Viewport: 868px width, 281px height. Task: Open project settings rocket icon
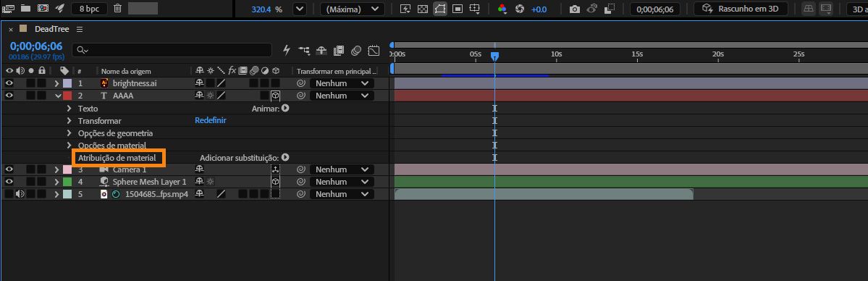pos(60,8)
